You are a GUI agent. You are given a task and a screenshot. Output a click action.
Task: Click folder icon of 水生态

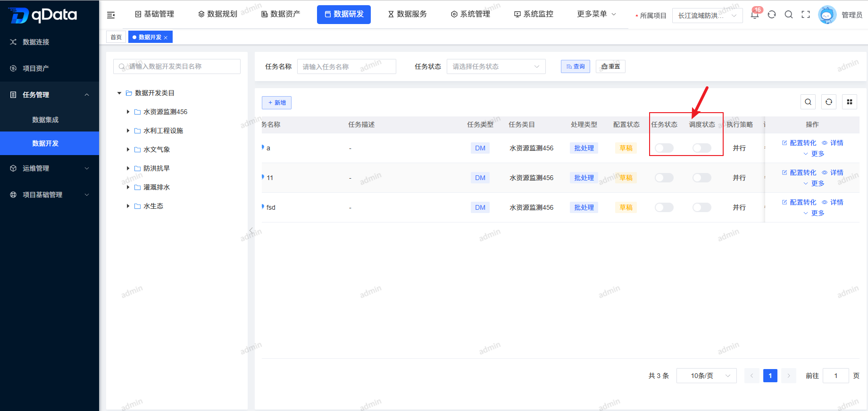pyautogui.click(x=137, y=206)
